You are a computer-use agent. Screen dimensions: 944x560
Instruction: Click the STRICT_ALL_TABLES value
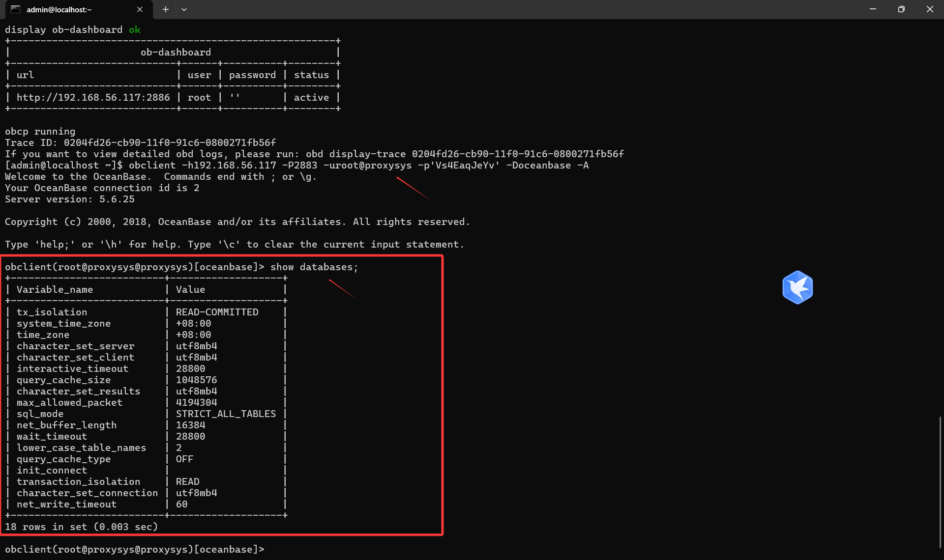point(226,414)
